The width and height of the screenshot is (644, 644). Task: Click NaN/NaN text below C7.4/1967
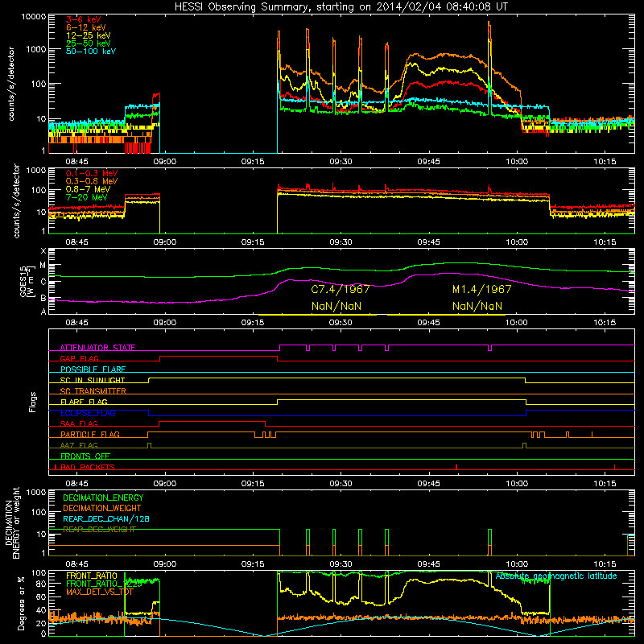[336, 306]
